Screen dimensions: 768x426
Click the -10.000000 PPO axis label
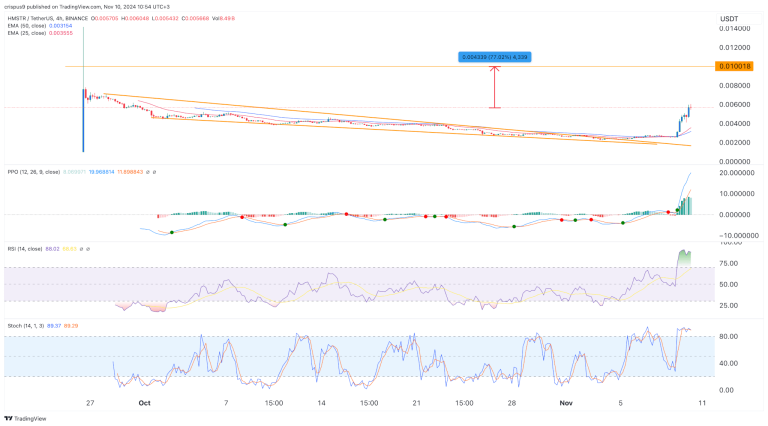739,236
